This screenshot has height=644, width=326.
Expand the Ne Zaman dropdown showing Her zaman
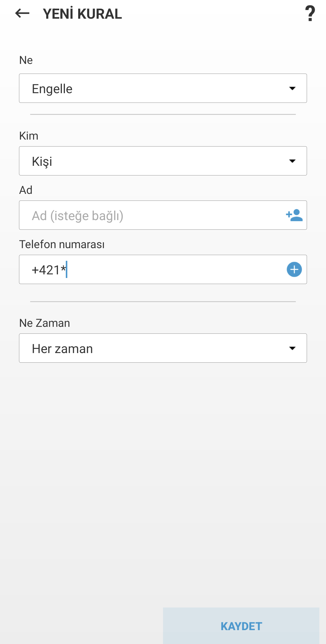pos(163,348)
